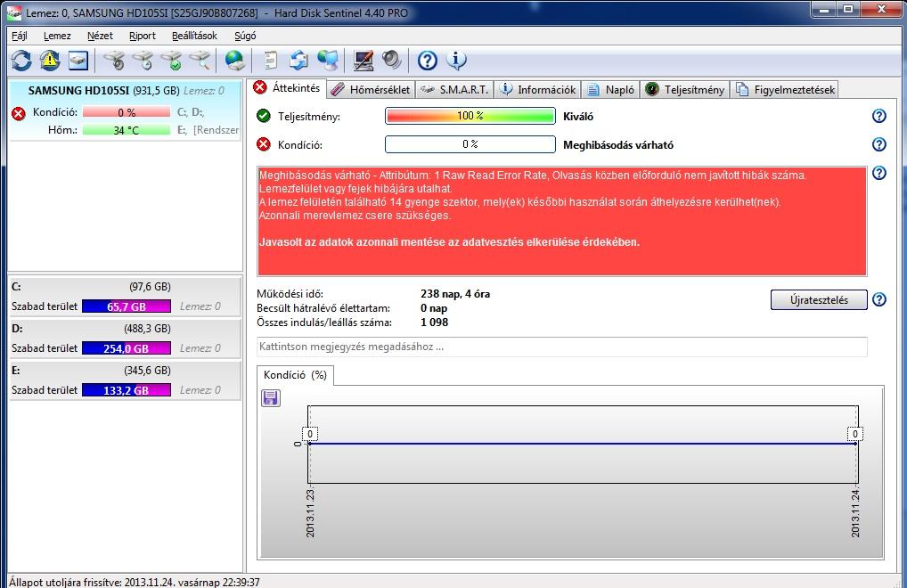Click sidebar Hőm. 34 °C green bar
Image resolution: width=907 pixels, height=588 pixels.
(x=127, y=131)
